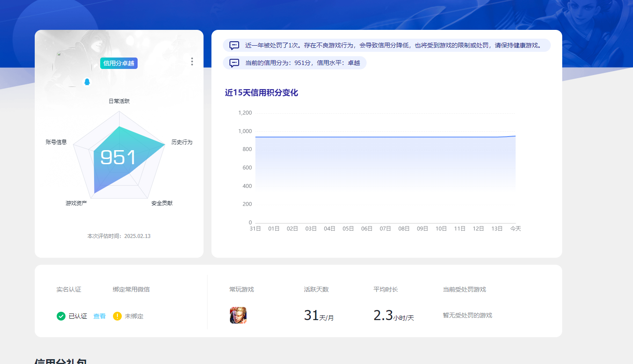The height and width of the screenshot is (364, 633).
Task: Click the 当前的信用分为:951分 banner
Action: [x=295, y=63]
